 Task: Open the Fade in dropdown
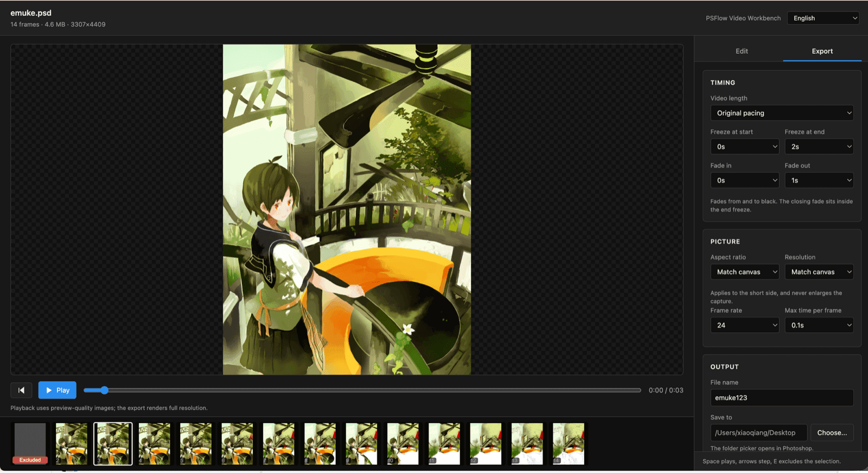click(x=745, y=180)
